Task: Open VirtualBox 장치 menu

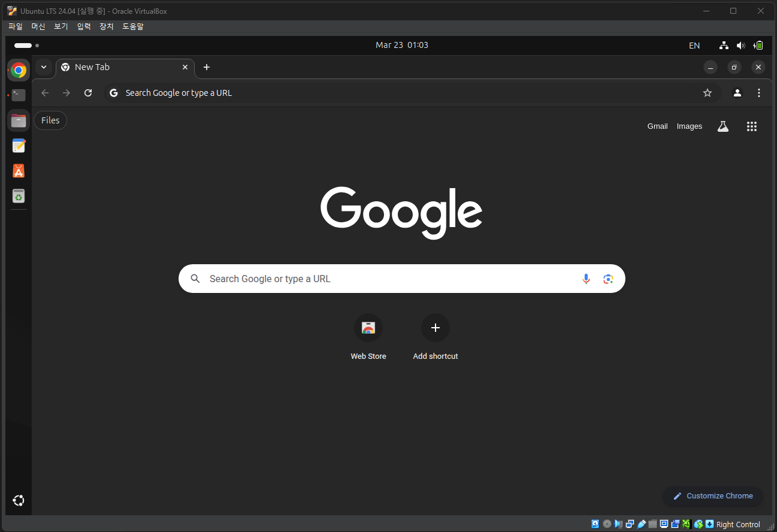Action: [x=107, y=26]
